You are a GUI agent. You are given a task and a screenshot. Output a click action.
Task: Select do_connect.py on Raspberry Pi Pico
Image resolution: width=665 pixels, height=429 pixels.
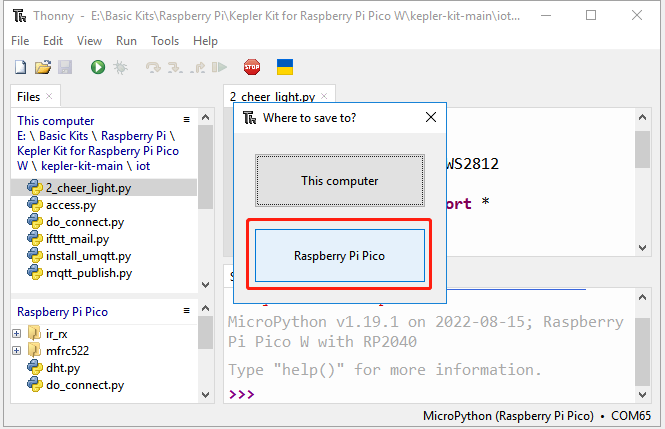85,384
